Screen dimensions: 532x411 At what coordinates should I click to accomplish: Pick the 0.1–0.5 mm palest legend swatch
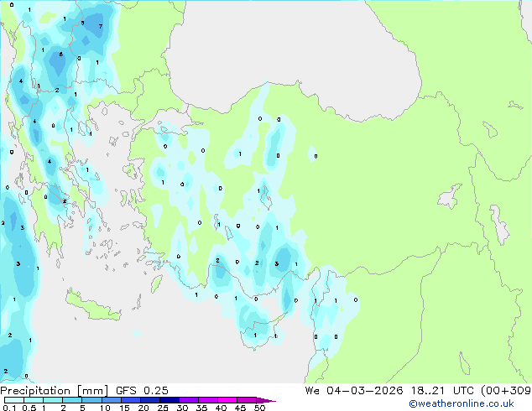tap(14, 400)
